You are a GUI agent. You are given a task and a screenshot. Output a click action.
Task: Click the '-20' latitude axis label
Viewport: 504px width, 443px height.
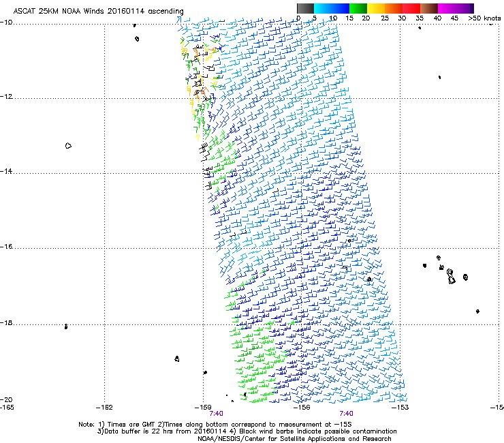tap(6, 399)
